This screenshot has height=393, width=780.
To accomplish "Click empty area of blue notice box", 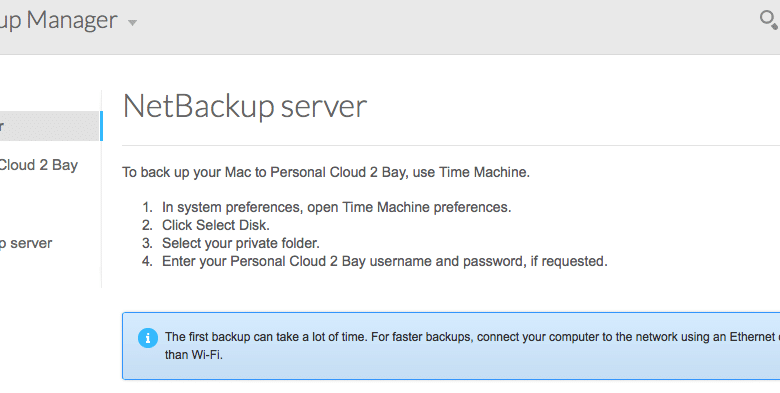I will pos(497,368).
